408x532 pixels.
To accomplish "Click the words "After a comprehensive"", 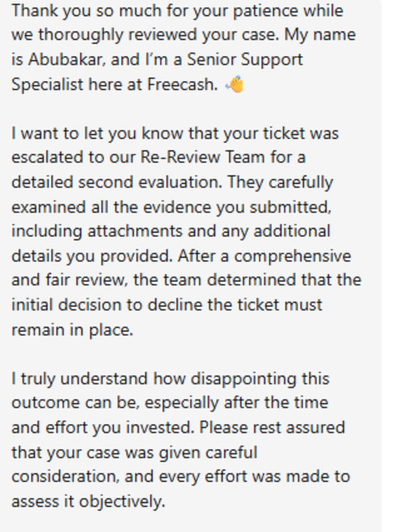I will tap(265, 256).
